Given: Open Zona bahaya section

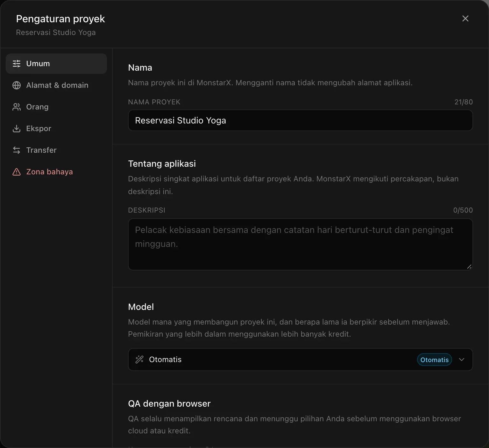Looking at the screenshot, I should click(56, 172).
